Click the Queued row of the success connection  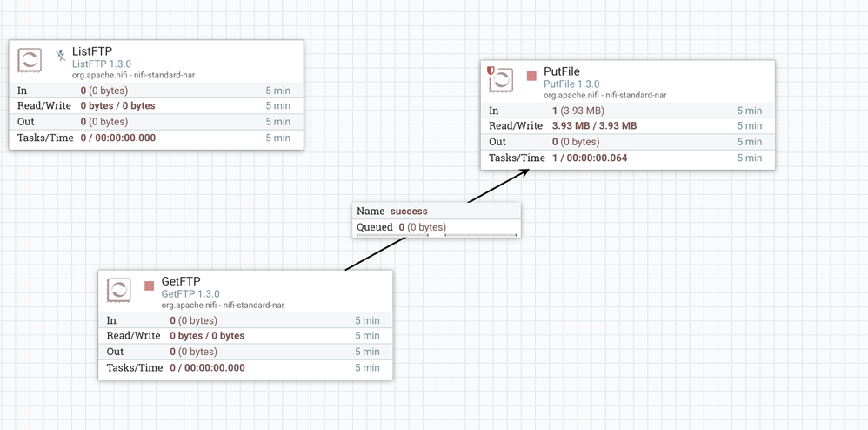click(x=437, y=226)
